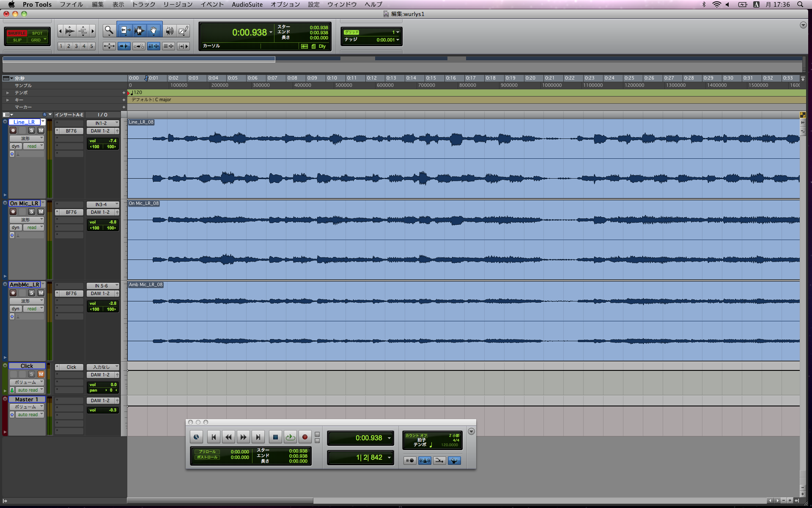Image resolution: width=812 pixels, height=508 pixels.
Task: Toggle Wait for Note button in Transport
Action: [x=409, y=461]
